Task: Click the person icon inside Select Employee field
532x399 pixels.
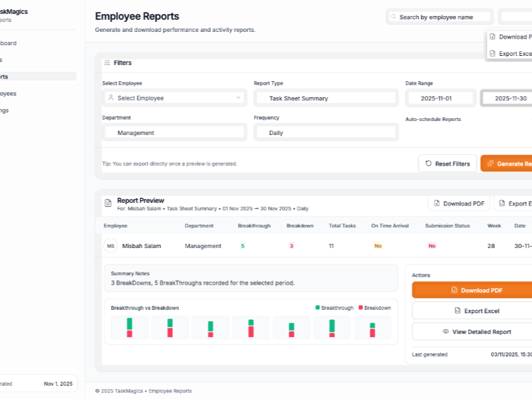Action: pos(111,98)
